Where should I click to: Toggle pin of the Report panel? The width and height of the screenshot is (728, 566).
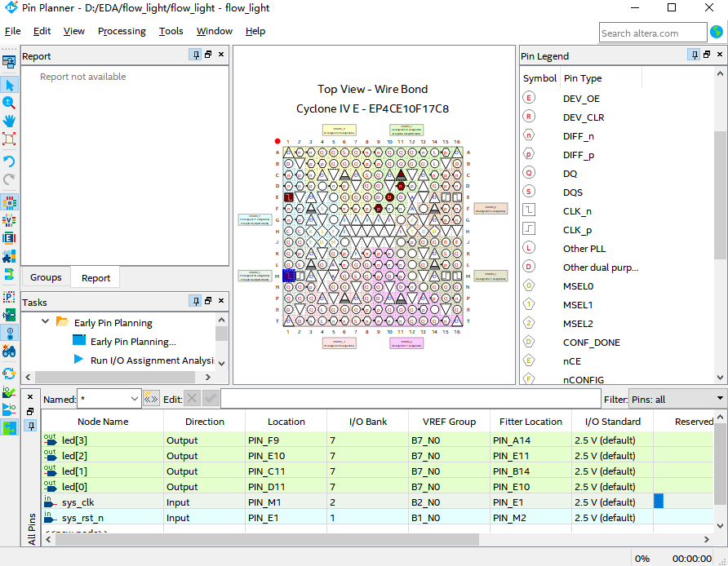point(195,55)
